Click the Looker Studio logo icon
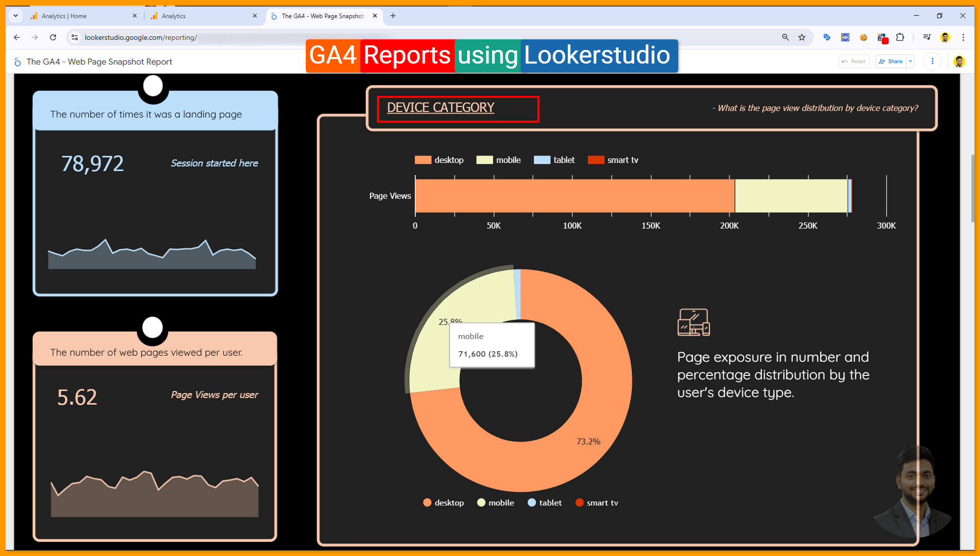This screenshot has width=980, height=556. [18, 62]
